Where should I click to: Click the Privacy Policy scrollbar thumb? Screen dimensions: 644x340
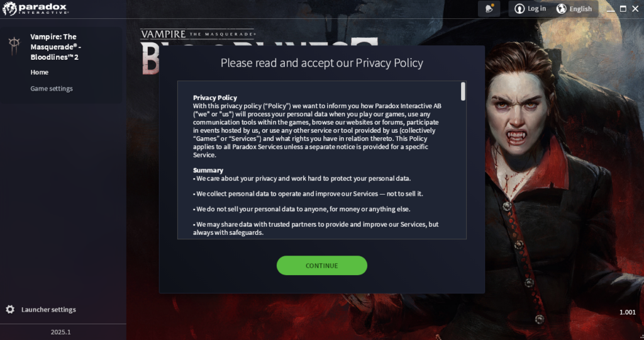point(463,91)
